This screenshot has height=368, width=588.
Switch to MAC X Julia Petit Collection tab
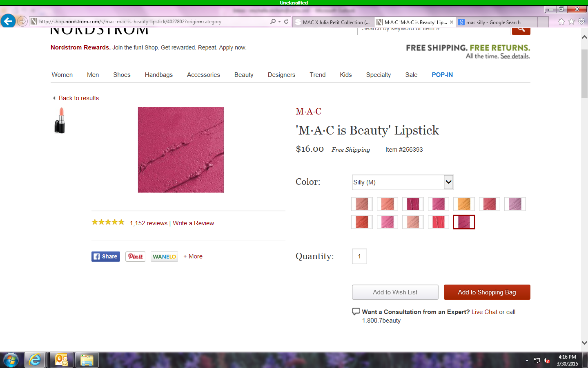[x=332, y=22]
